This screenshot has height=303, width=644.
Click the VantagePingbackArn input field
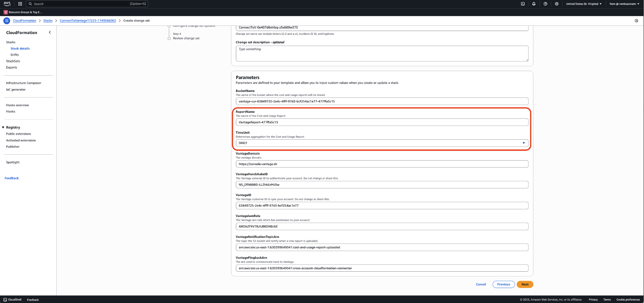click(382, 268)
